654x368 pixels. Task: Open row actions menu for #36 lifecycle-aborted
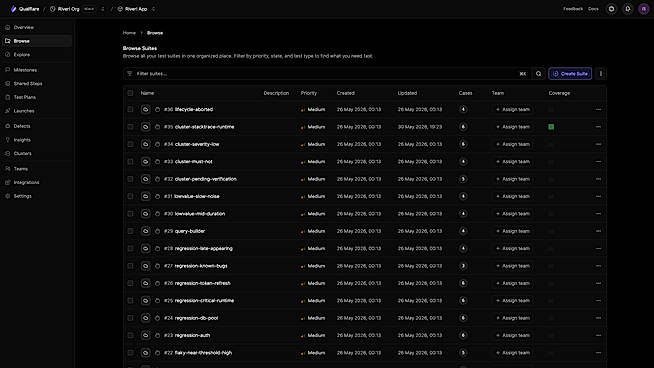pos(599,109)
